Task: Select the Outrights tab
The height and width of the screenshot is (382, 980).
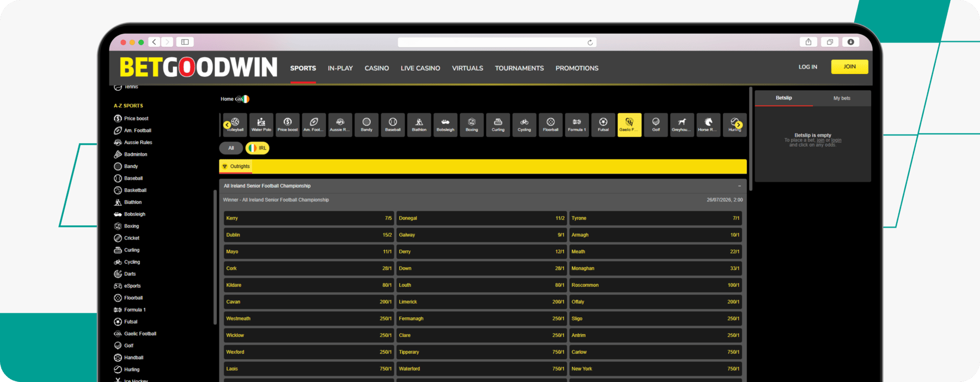Action: 236,167
